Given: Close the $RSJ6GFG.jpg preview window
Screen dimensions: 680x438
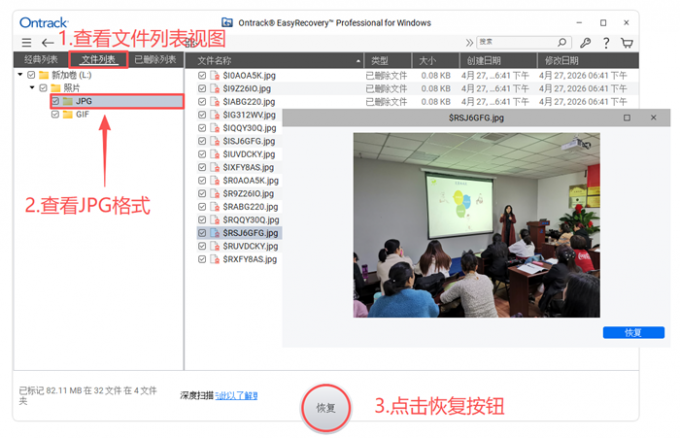Looking at the screenshot, I should coord(654,118).
